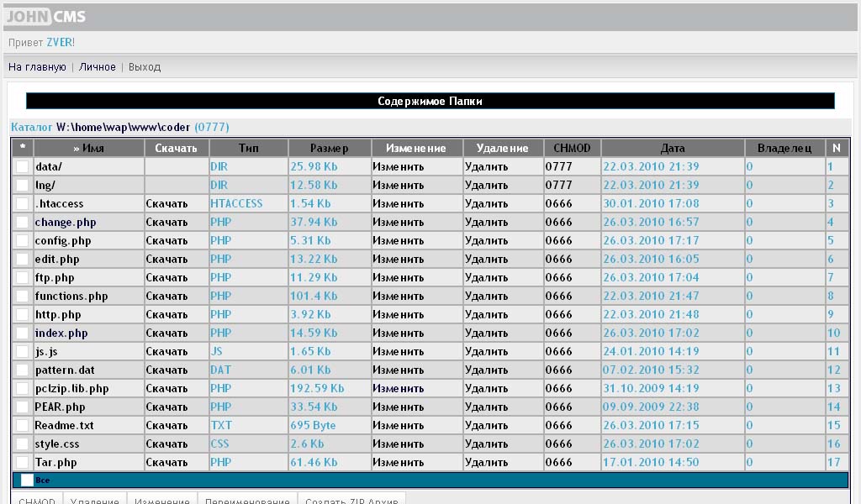
Task: Select the checkbox next to index.php
Action: pyautogui.click(x=22, y=333)
